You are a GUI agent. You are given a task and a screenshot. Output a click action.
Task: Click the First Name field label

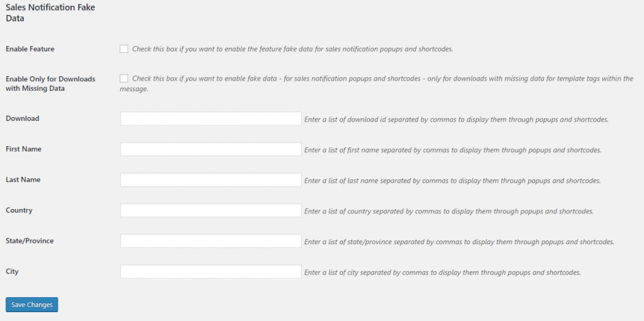click(23, 149)
